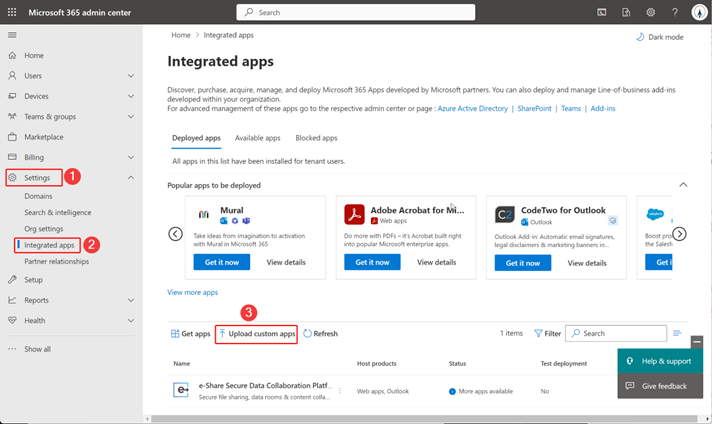712x424 pixels.
Task: Collapse the navigation hamburger menu
Action: point(12,35)
